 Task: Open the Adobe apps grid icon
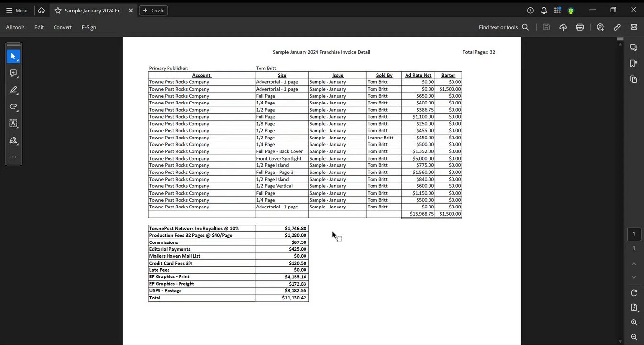(557, 10)
